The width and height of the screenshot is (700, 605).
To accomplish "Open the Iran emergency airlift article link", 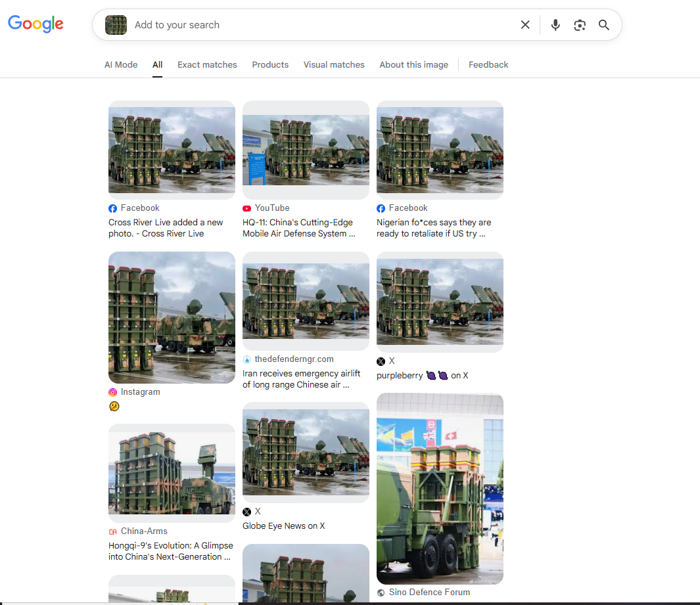I will point(301,379).
